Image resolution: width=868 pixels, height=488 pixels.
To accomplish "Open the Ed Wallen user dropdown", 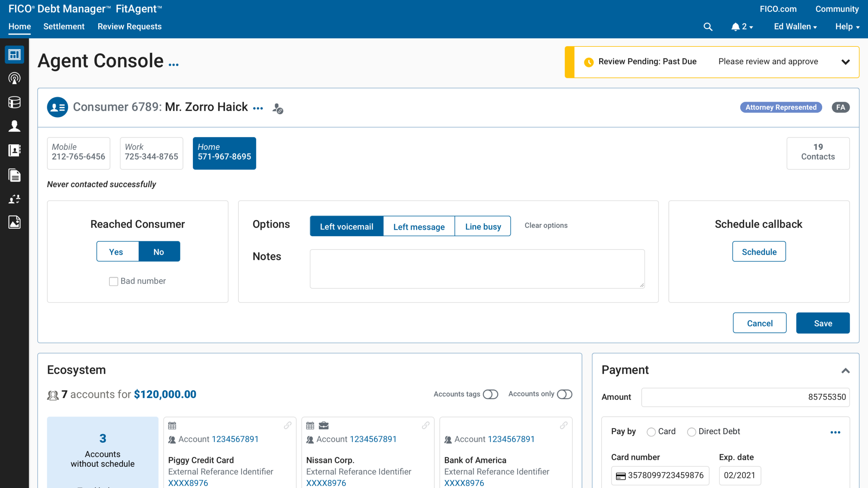I will coord(795,27).
